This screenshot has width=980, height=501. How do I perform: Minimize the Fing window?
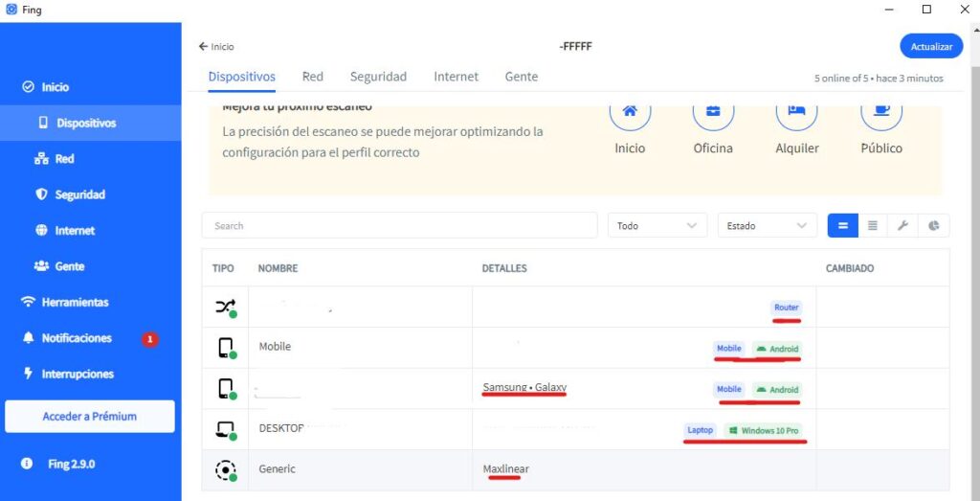coord(890,10)
